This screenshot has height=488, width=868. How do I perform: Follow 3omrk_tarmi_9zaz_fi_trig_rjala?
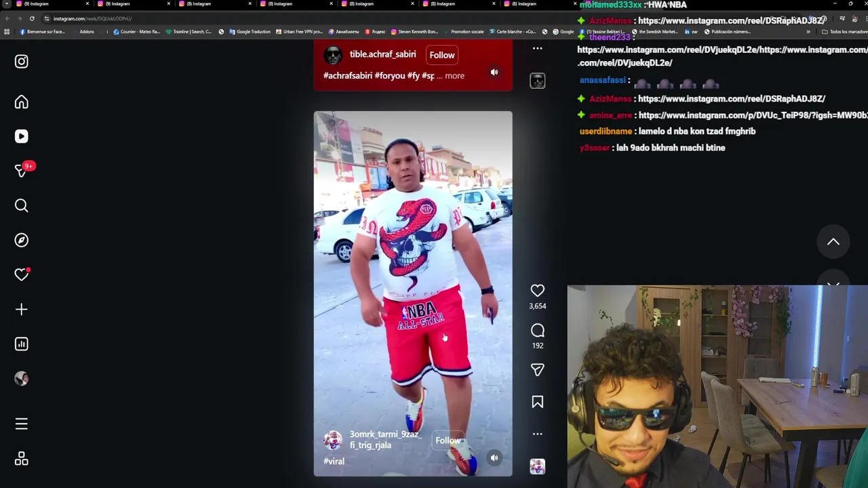tap(448, 441)
